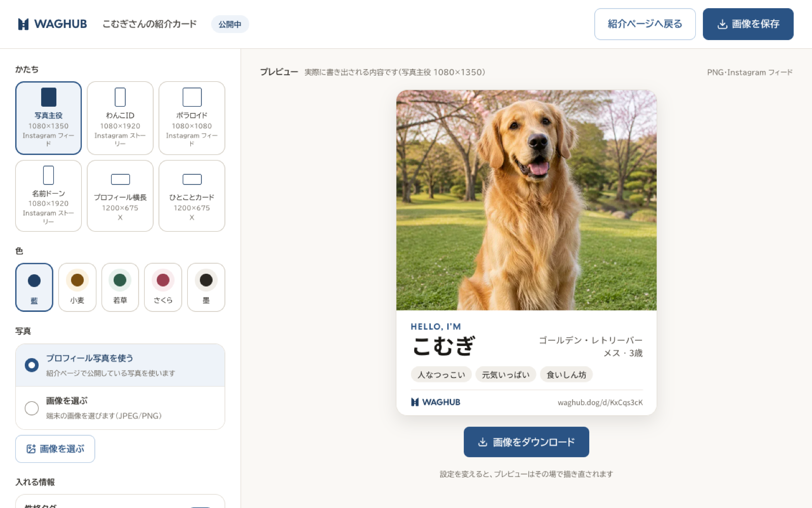Select the わんこID story shape

[120, 118]
